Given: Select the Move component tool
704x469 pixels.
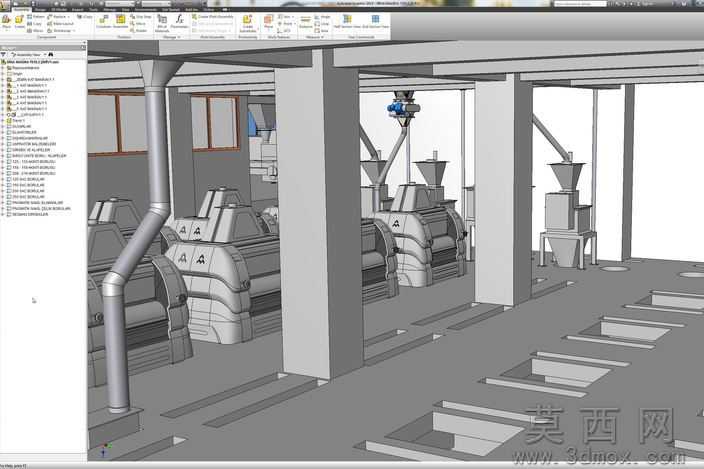Looking at the screenshot, I should click(x=138, y=24).
